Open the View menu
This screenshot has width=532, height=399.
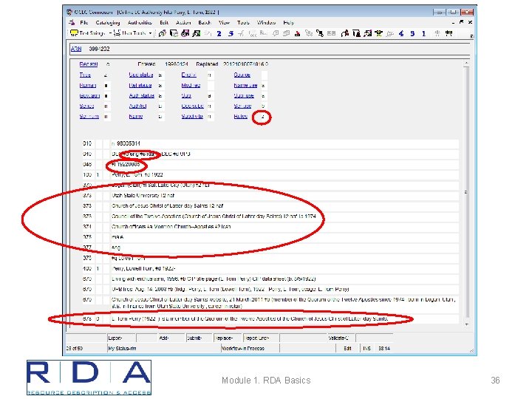click(x=224, y=22)
